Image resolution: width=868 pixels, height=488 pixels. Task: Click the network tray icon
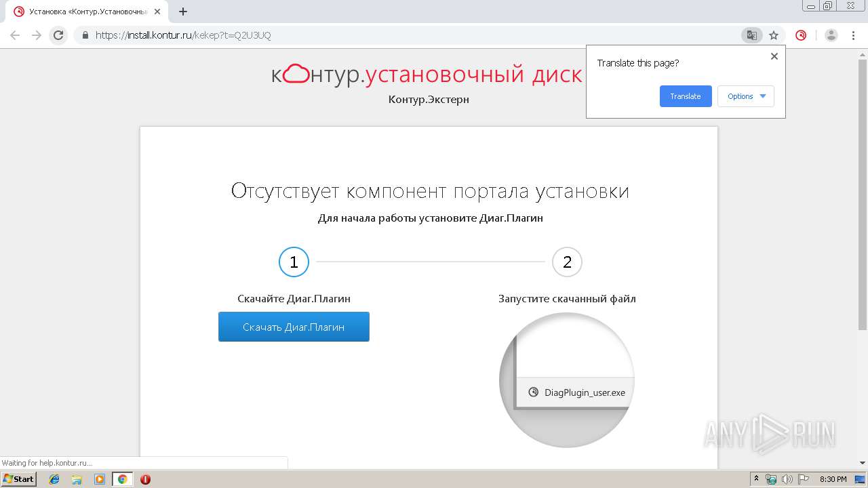click(x=771, y=479)
